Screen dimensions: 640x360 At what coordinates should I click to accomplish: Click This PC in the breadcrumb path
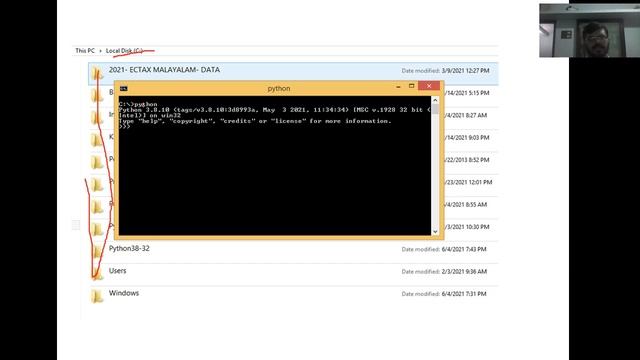85,51
